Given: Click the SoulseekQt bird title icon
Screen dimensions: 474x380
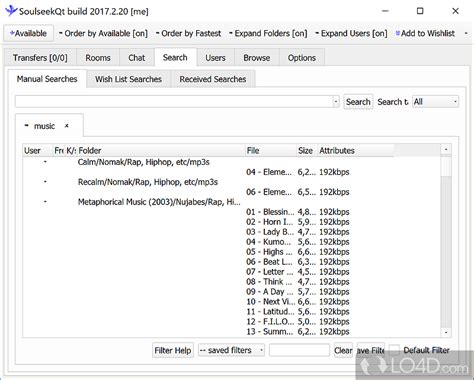Looking at the screenshot, I should [x=11, y=11].
